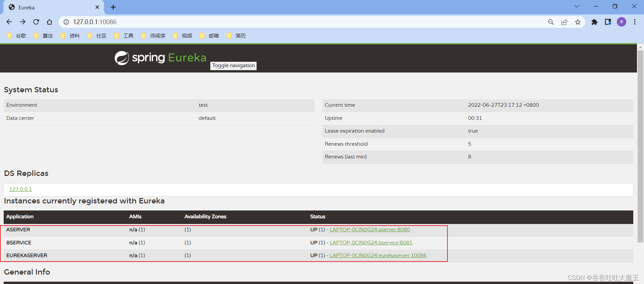Open the Extensions puzzle icon
The image size is (644, 284).
[594, 22]
